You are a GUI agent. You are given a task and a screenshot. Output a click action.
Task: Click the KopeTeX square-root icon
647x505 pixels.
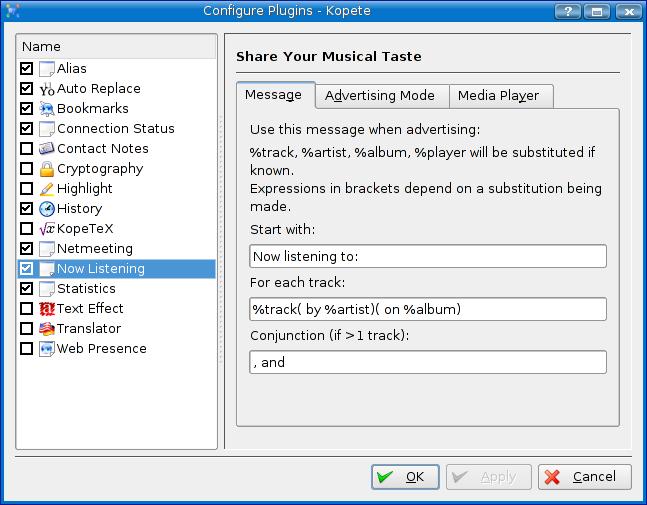(46, 229)
